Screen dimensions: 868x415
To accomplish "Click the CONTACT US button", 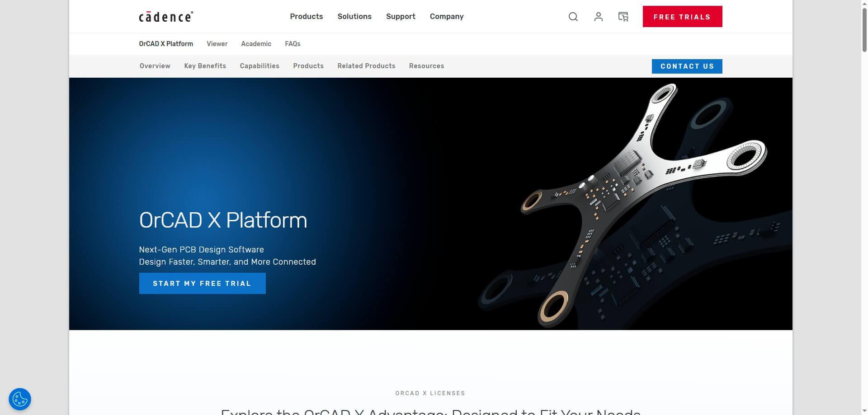I will [687, 66].
